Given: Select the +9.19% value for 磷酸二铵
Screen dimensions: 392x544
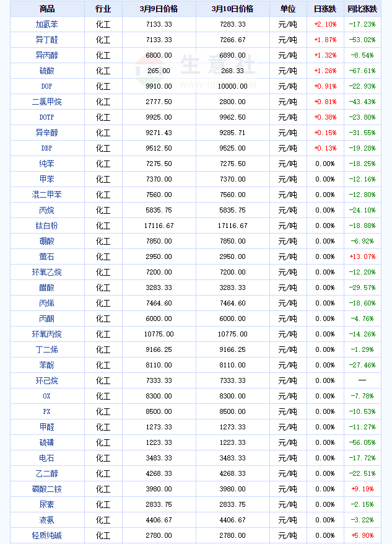Looking at the screenshot, I should [x=362, y=489].
